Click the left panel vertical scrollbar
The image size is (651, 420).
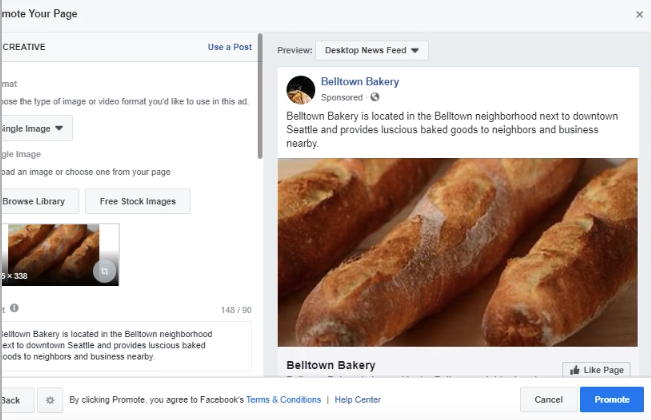tap(260, 100)
